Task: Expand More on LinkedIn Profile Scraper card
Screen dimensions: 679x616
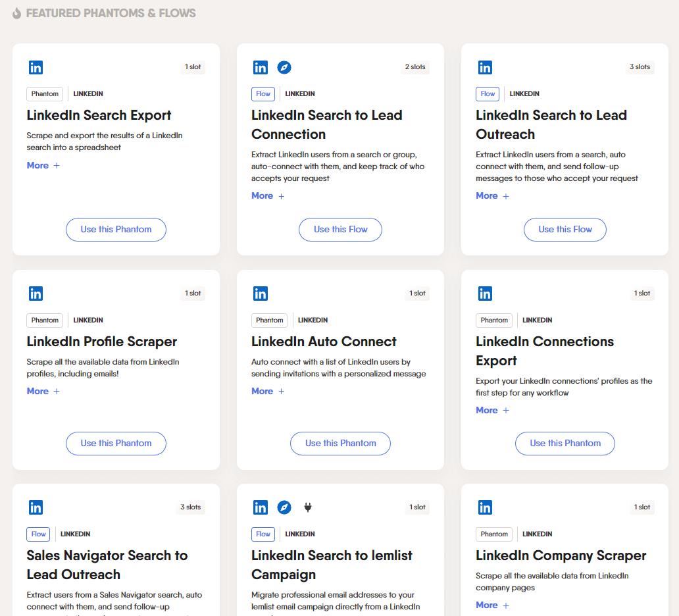Action: (43, 391)
